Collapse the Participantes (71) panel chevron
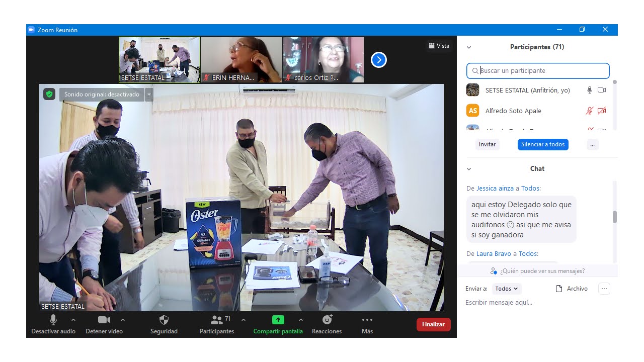This screenshot has height=362, width=644. point(469,47)
